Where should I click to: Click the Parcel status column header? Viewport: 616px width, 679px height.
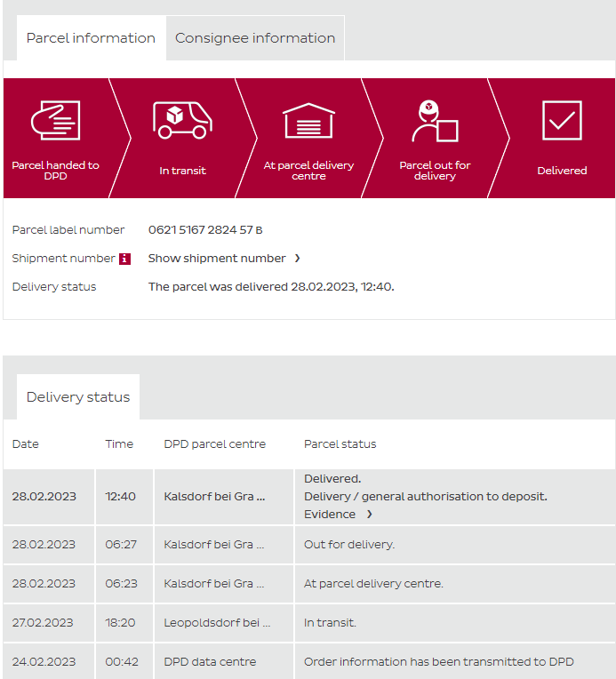click(340, 444)
